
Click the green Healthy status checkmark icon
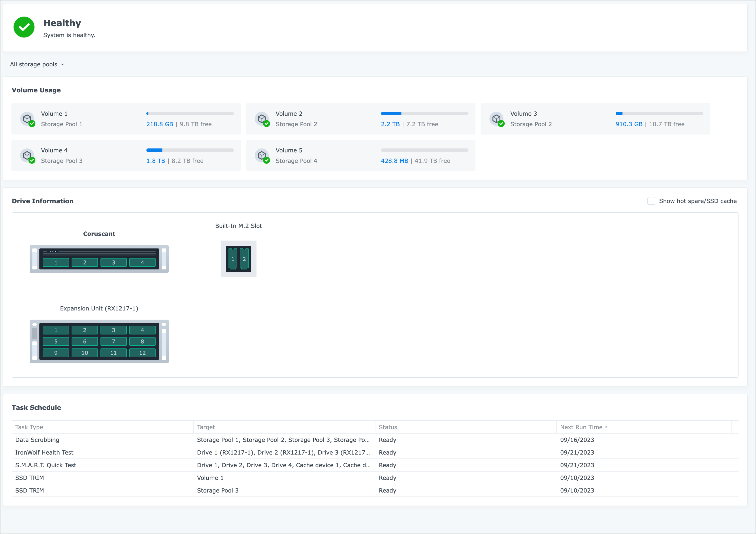tap(24, 27)
